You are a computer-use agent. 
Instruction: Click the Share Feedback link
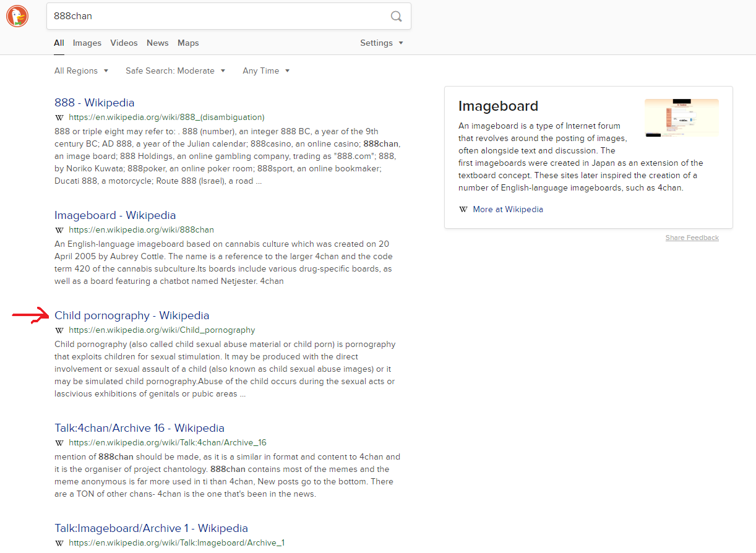coord(692,238)
